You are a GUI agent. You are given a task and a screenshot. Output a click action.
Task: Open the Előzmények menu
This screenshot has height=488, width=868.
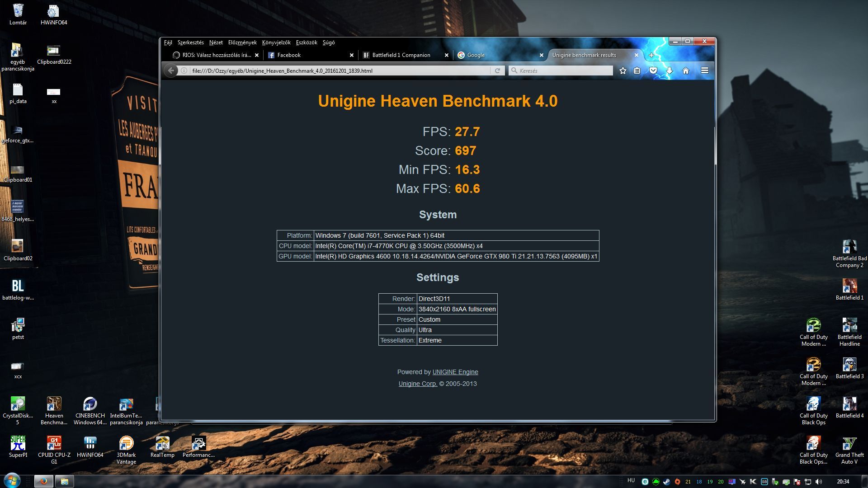coord(242,42)
